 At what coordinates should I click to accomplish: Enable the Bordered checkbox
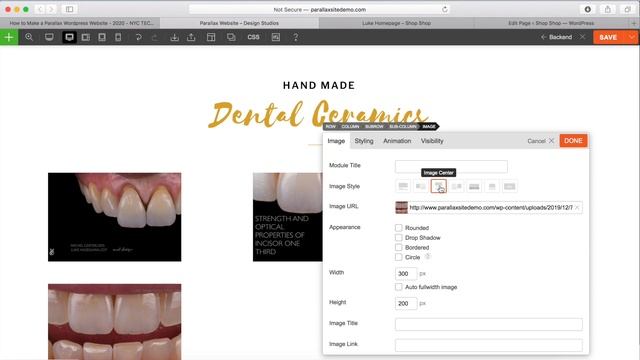(398, 247)
